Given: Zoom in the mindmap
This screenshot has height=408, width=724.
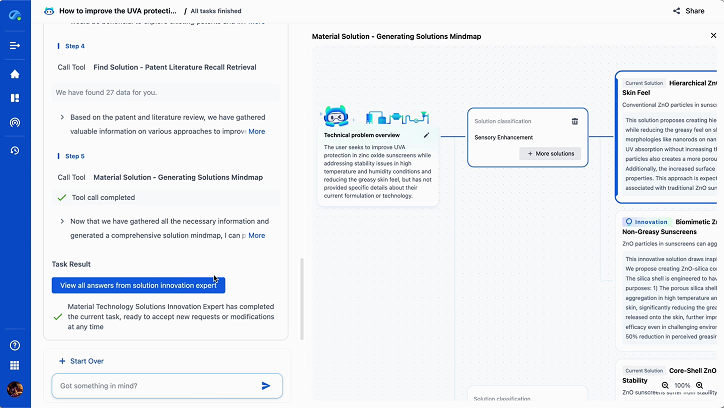Looking at the screenshot, I should click(700, 385).
